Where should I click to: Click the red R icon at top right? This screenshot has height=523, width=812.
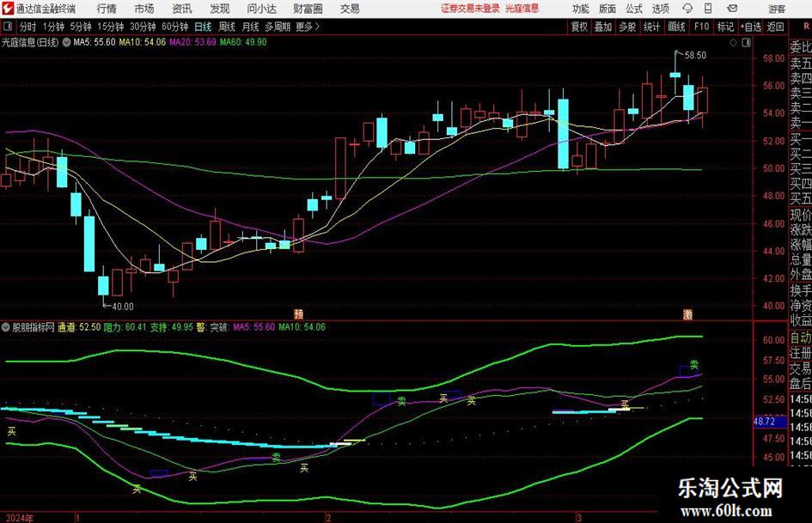coord(806,27)
